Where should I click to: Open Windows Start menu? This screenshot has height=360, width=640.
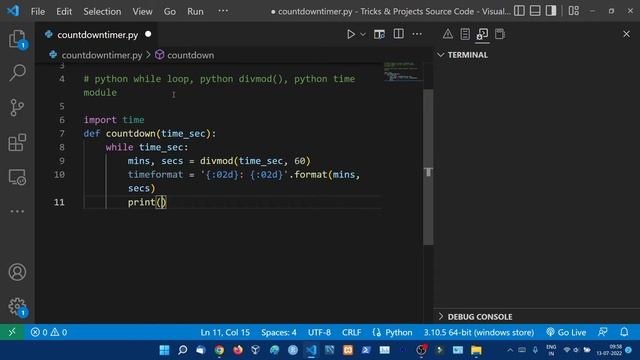(x=164, y=350)
